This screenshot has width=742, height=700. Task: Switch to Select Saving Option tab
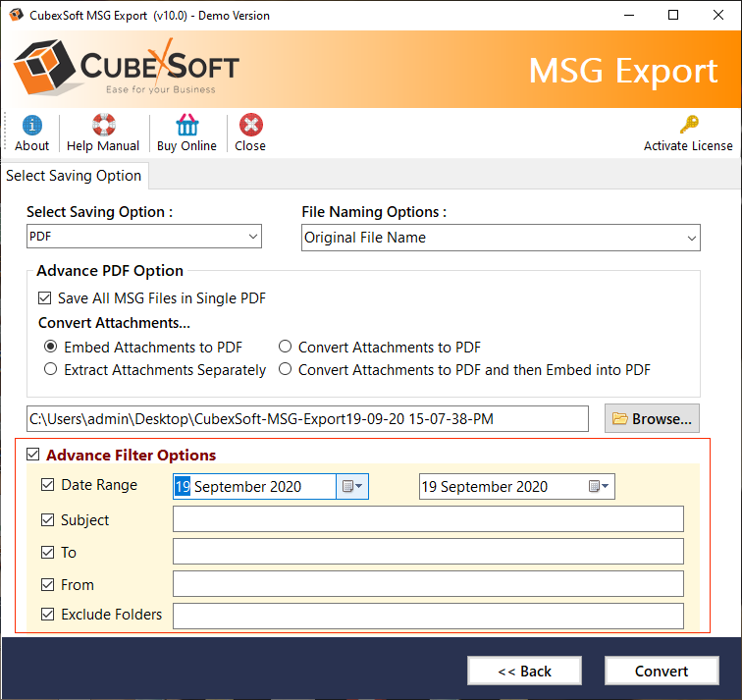click(x=74, y=176)
